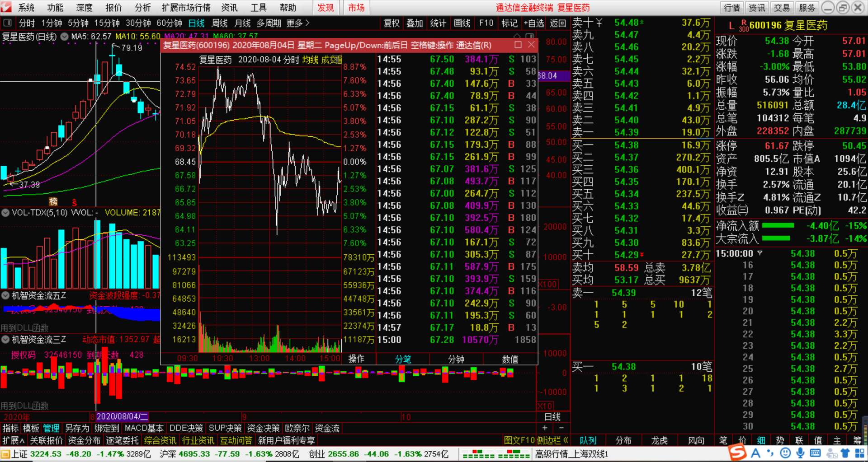Select 联 tab in bottom-right panel
The image size is (868, 462).
(x=799, y=440)
